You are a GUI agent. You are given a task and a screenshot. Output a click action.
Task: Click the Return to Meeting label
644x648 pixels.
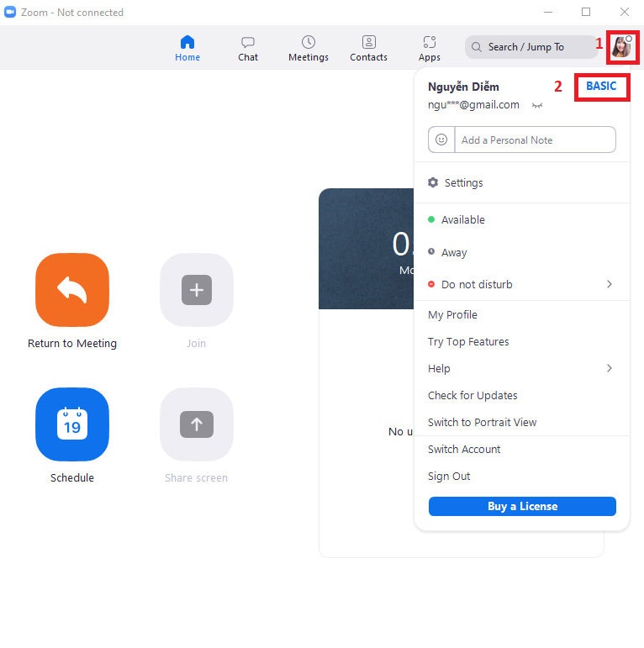point(72,344)
